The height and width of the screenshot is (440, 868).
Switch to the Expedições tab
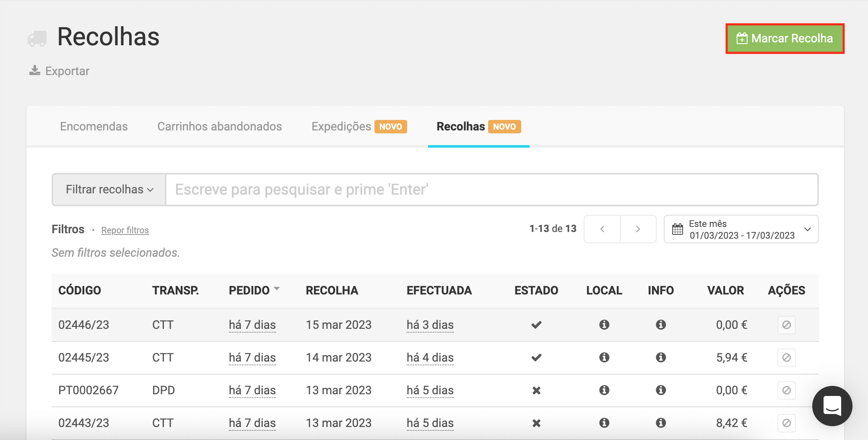[x=341, y=127]
